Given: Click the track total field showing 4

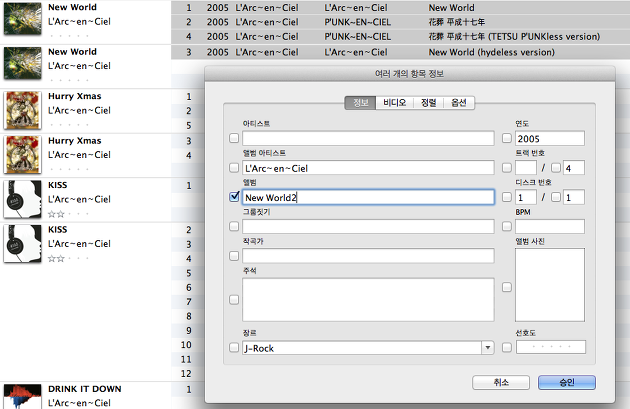Looking at the screenshot, I should (574, 168).
